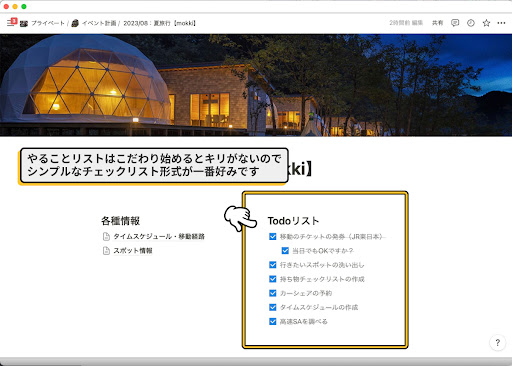Open タイムスケジュール・移動経路 page link

click(159, 236)
